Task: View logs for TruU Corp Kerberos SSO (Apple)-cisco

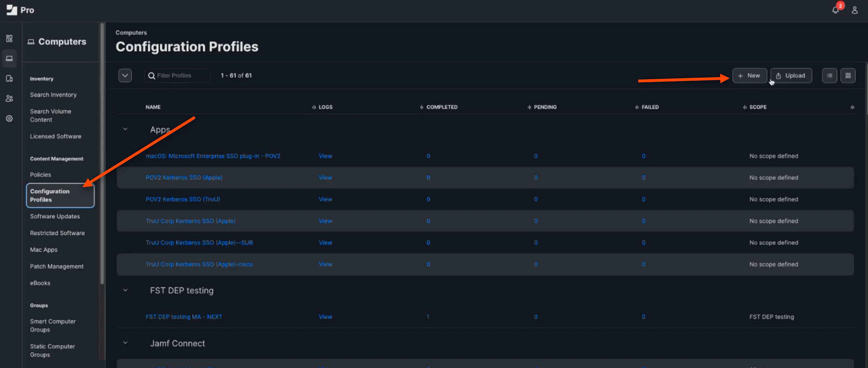Action: [x=325, y=264]
